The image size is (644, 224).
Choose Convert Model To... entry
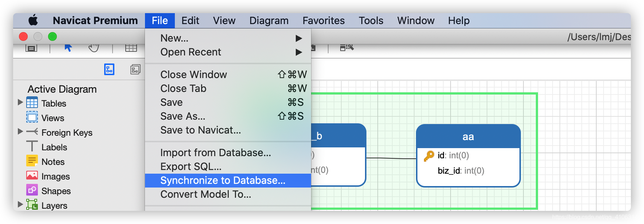click(228, 194)
